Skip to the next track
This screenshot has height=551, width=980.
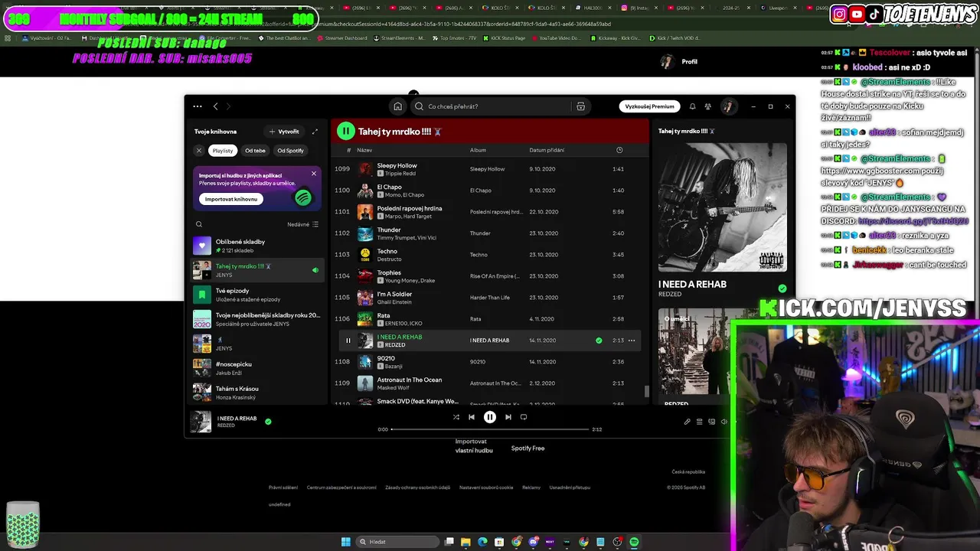508,417
